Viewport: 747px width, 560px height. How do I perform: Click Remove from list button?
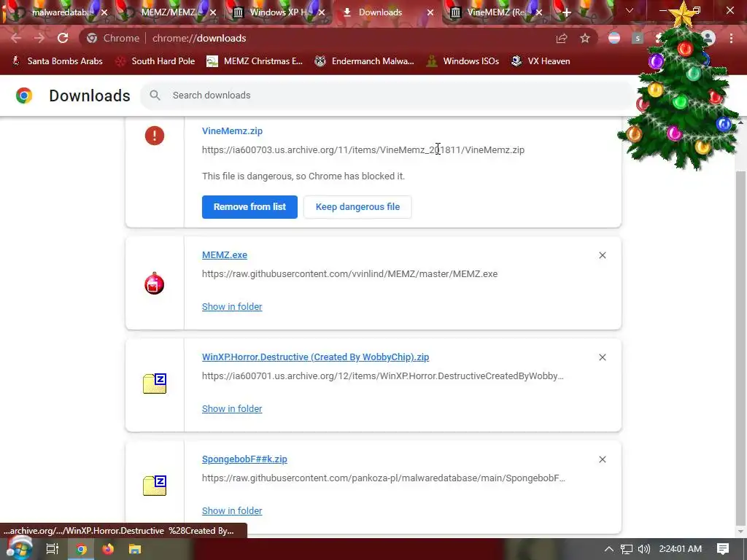coord(249,206)
